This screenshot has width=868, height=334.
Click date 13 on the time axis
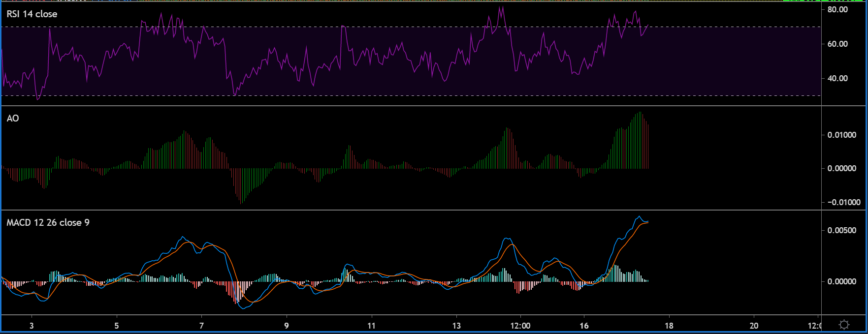(456, 326)
